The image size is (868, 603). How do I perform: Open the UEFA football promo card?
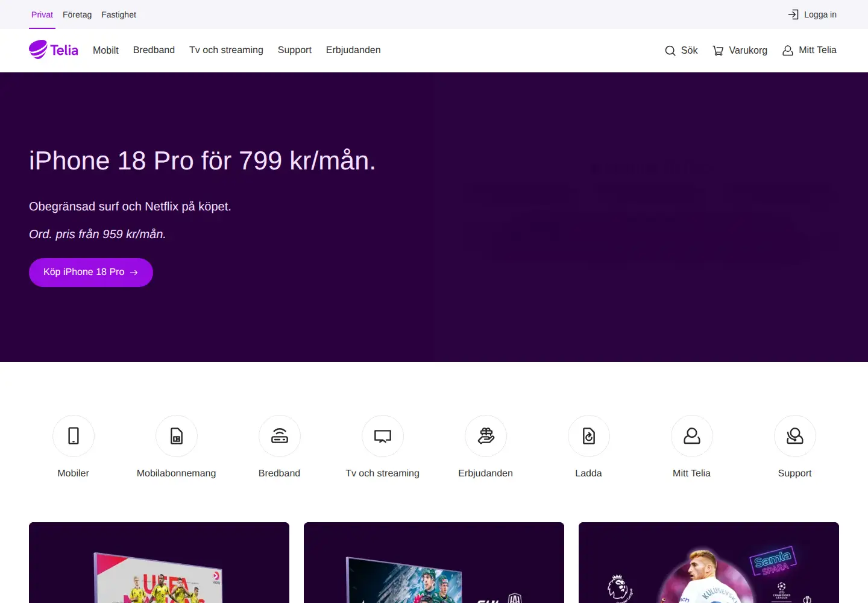pos(159,563)
